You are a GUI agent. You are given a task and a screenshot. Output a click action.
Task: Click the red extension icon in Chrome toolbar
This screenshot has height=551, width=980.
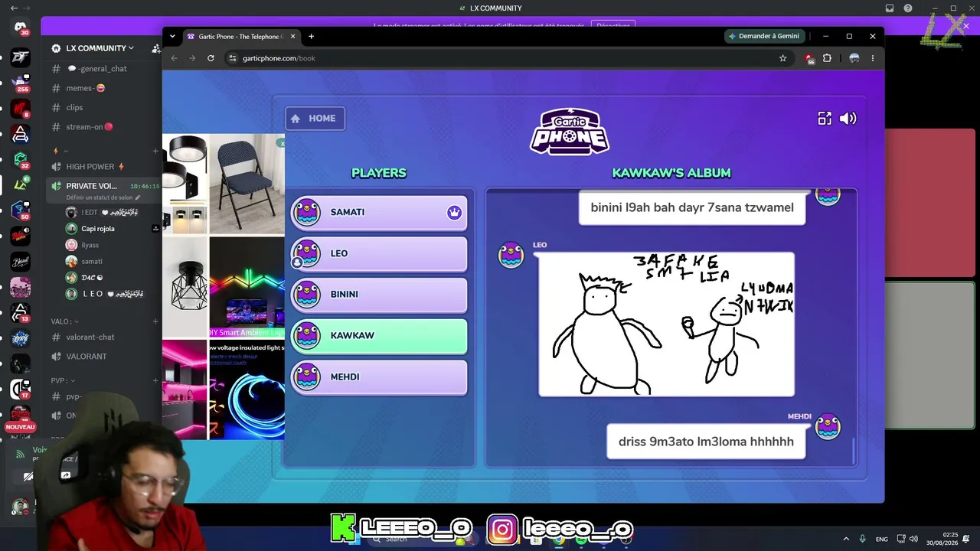tap(809, 58)
